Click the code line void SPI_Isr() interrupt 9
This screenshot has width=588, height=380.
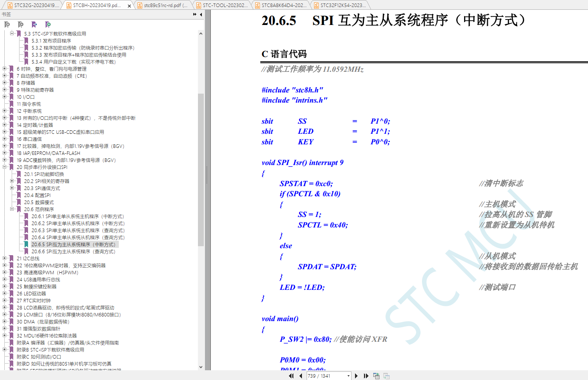coord(302,163)
